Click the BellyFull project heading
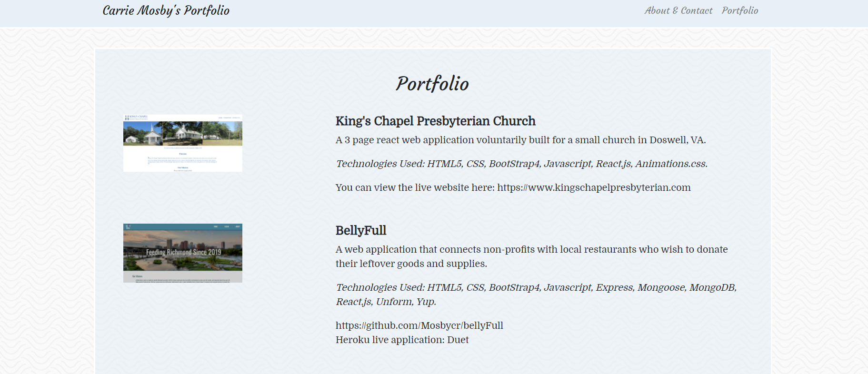The image size is (868, 374). pyautogui.click(x=360, y=230)
